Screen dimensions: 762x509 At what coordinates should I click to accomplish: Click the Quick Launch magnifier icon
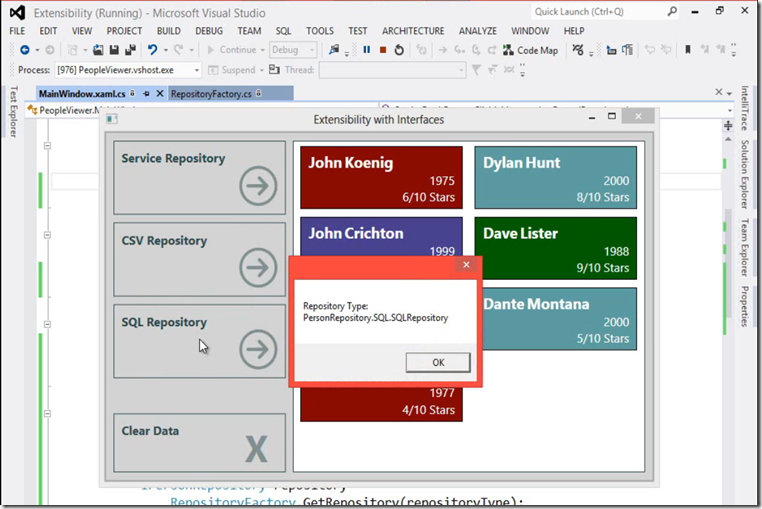click(672, 11)
